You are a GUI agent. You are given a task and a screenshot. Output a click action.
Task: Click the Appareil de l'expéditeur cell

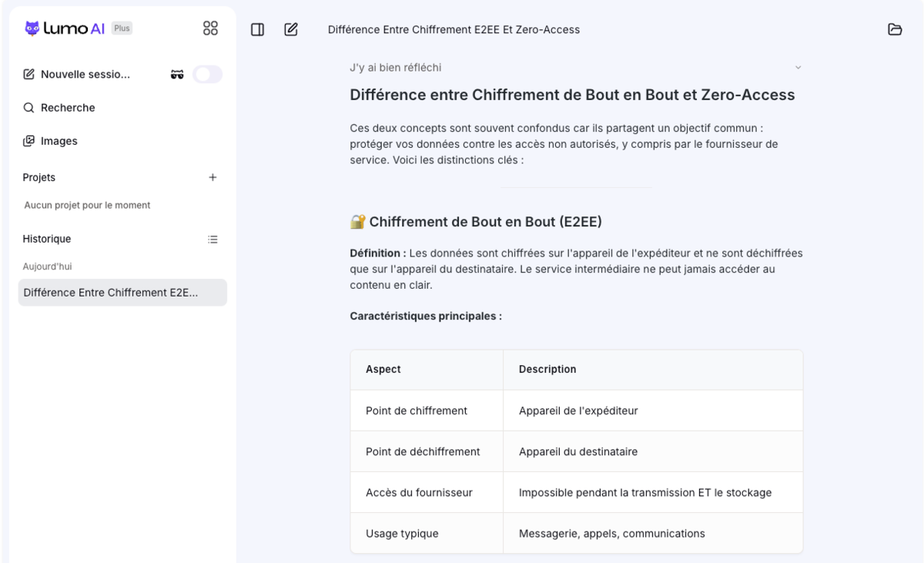tap(653, 411)
